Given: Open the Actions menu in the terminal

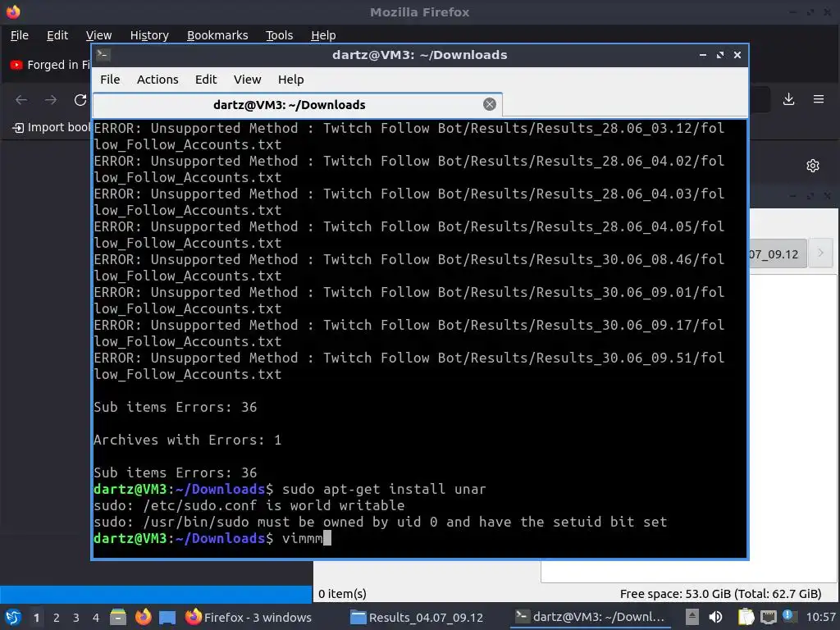Looking at the screenshot, I should click(x=157, y=80).
